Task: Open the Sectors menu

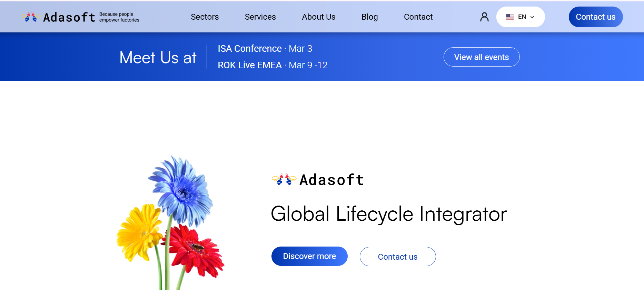Action: [205, 17]
